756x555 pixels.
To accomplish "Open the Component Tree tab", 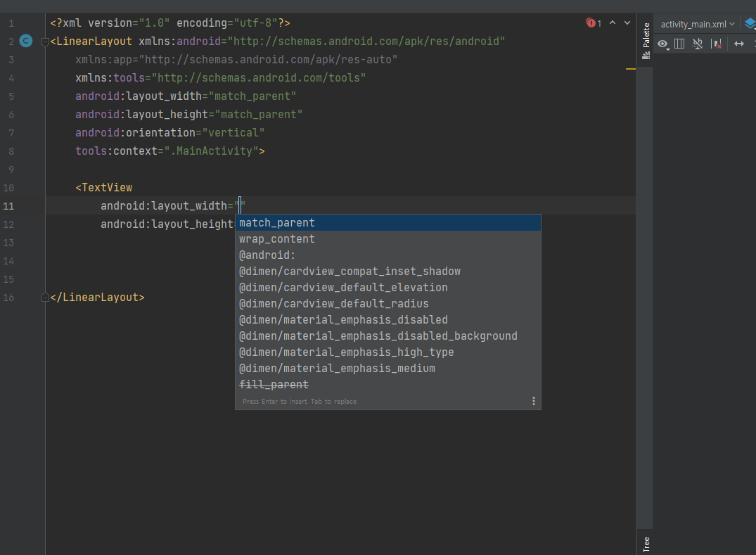I will (646, 544).
